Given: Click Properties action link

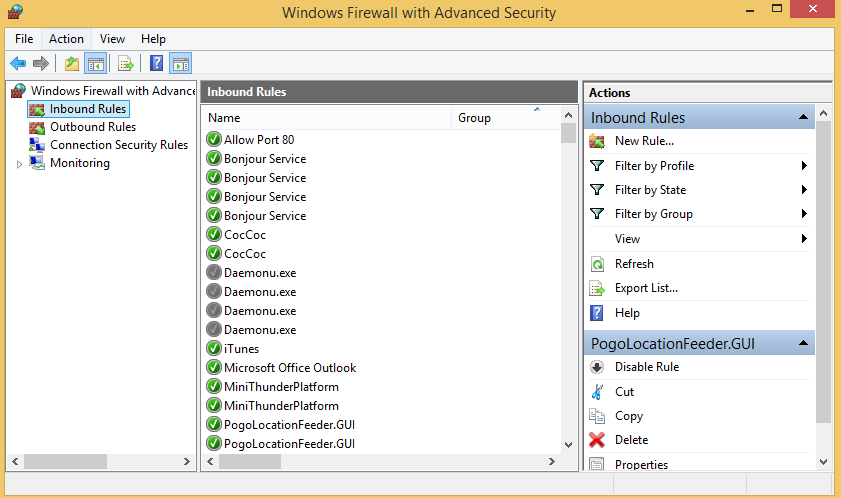Looking at the screenshot, I should click(641, 465).
